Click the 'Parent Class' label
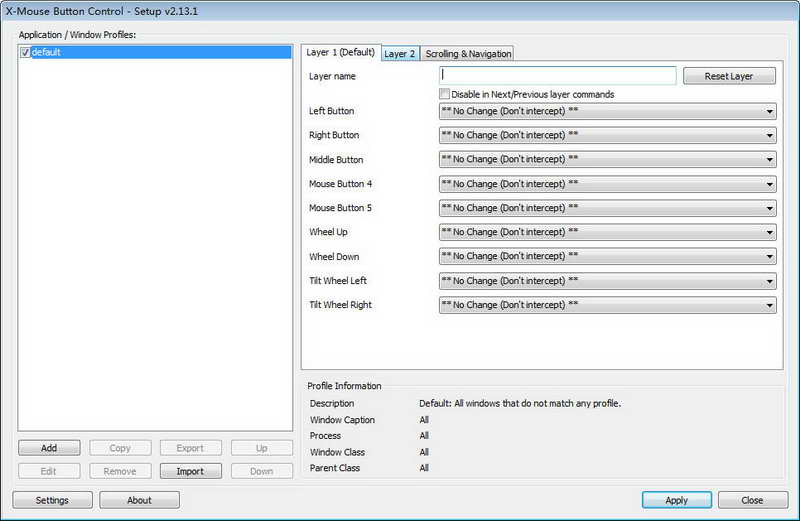Viewport: 800px width, 521px height. coord(335,468)
